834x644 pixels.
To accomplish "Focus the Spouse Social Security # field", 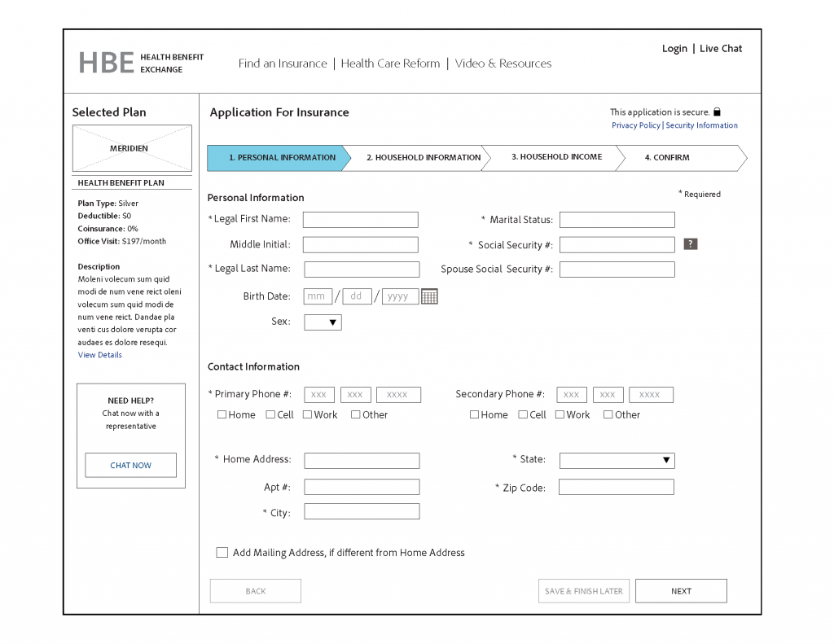I will 617,269.
